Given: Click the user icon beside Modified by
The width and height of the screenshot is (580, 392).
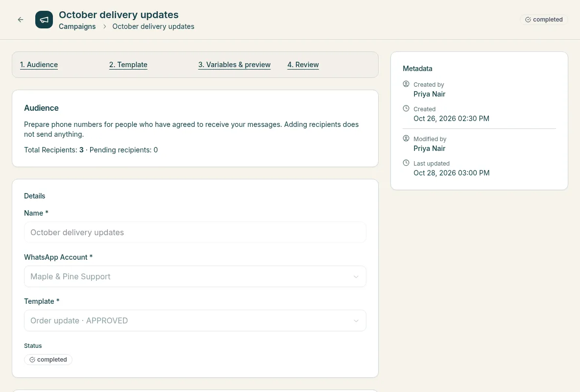Looking at the screenshot, I should (406, 139).
